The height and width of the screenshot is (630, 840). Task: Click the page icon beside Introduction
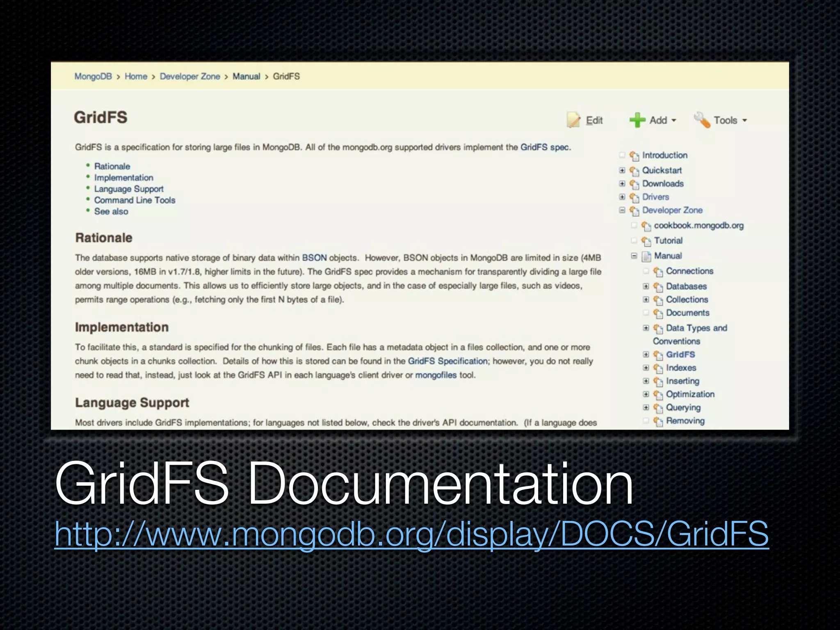634,156
